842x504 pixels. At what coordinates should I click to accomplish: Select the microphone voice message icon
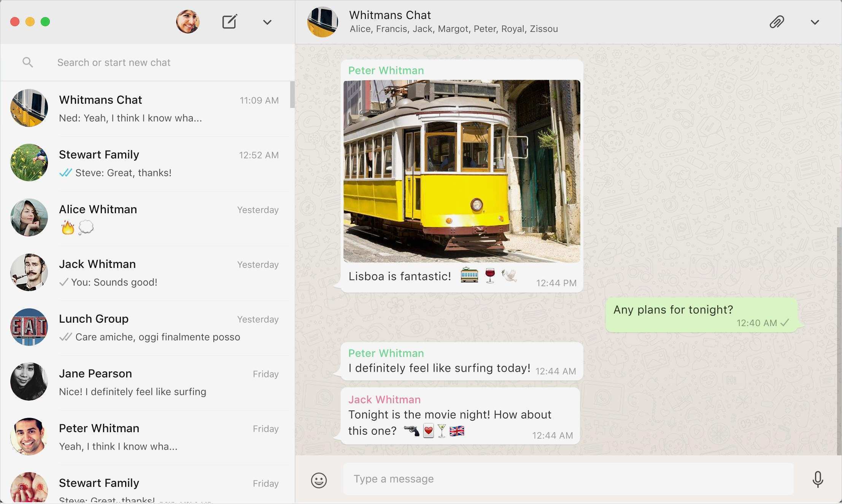tap(818, 480)
